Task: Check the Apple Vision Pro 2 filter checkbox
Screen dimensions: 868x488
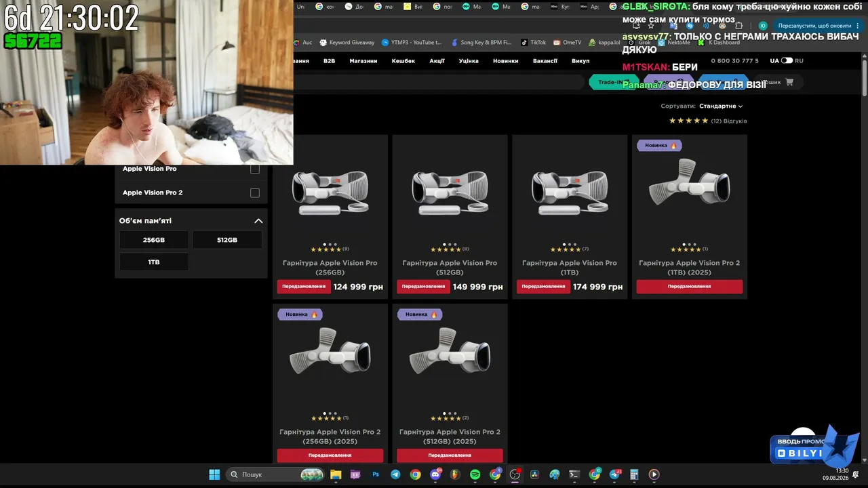Action: [x=255, y=193]
